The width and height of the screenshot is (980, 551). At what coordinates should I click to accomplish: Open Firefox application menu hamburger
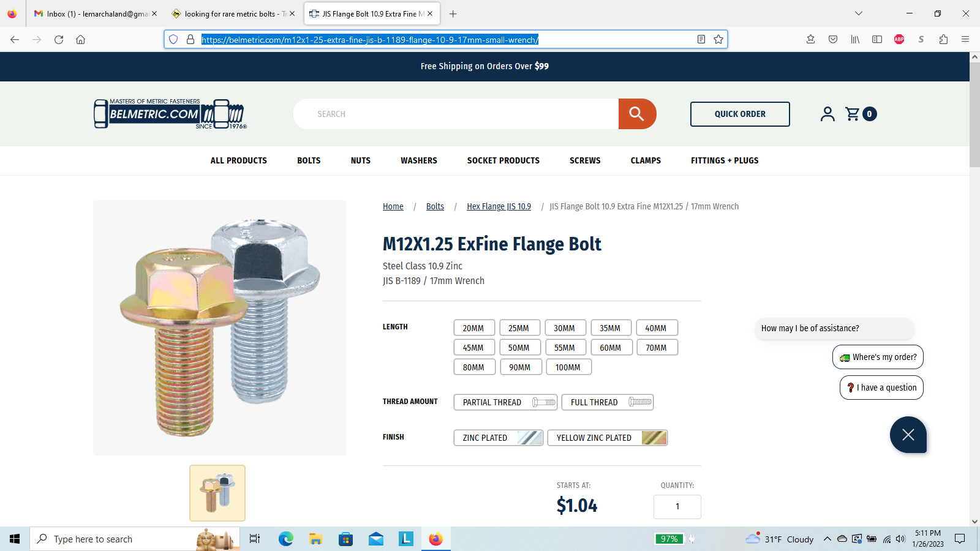[x=965, y=39]
